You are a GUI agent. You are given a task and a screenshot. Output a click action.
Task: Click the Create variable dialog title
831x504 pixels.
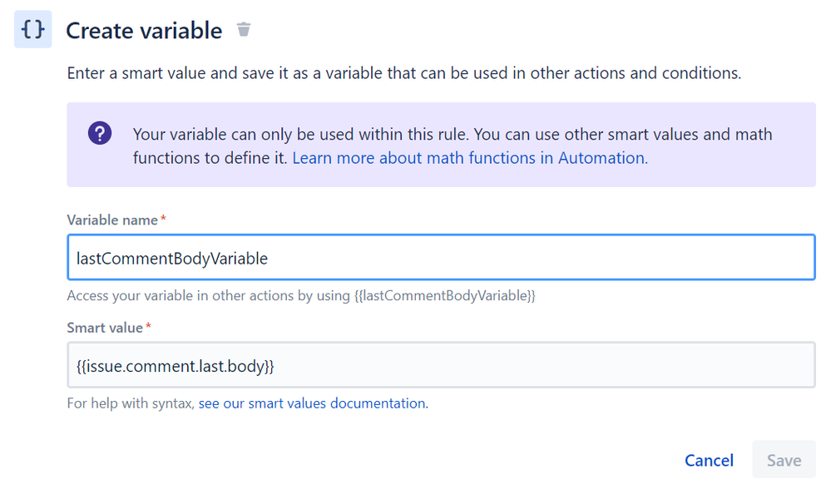[x=143, y=30]
